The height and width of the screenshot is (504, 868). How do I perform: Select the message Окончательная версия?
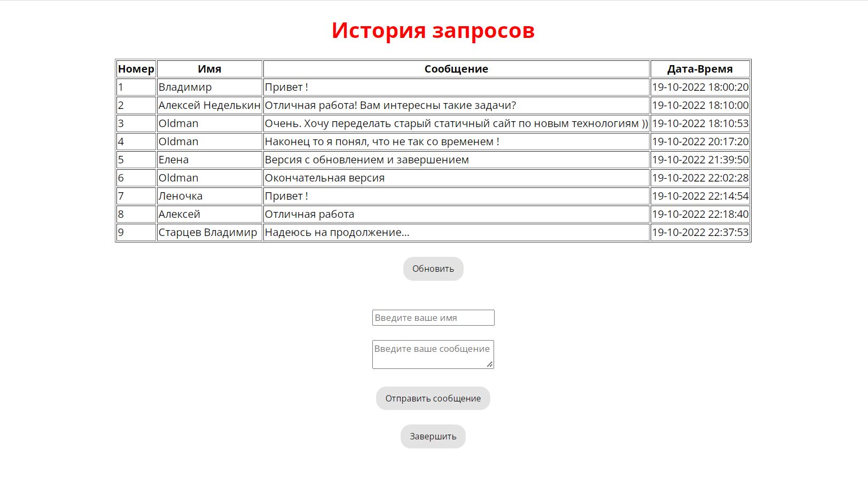[325, 178]
